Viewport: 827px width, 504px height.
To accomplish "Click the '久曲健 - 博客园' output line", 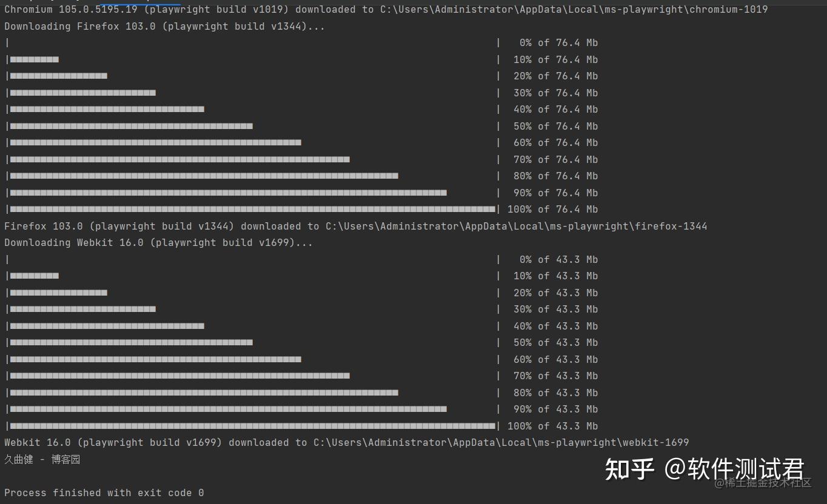I will point(42,460).
